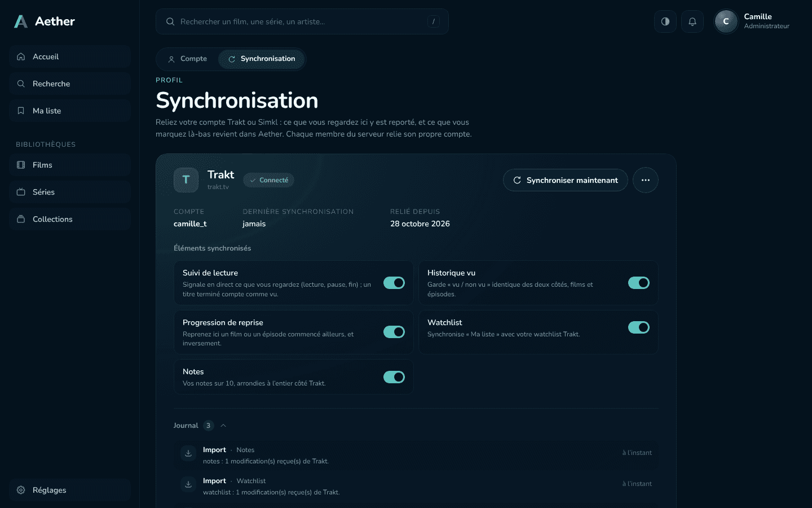Click the 'jamais' last sync value

tap(254, 224)
